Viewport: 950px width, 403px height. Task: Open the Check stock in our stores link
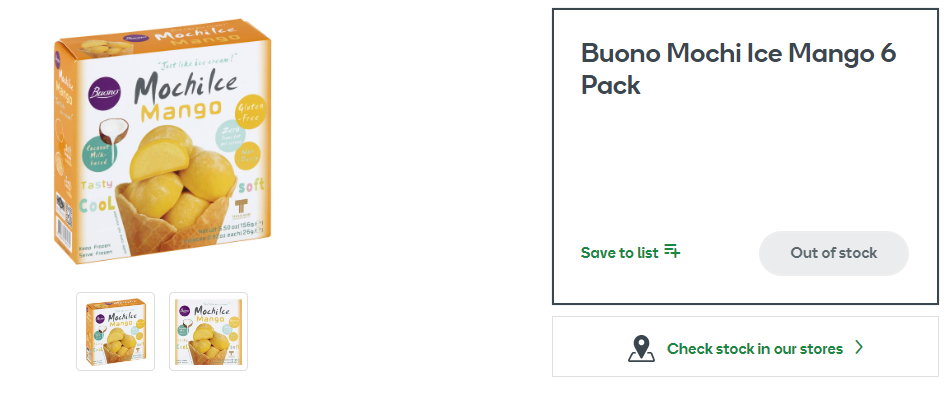pyautogui.click(x=745, y=347)
